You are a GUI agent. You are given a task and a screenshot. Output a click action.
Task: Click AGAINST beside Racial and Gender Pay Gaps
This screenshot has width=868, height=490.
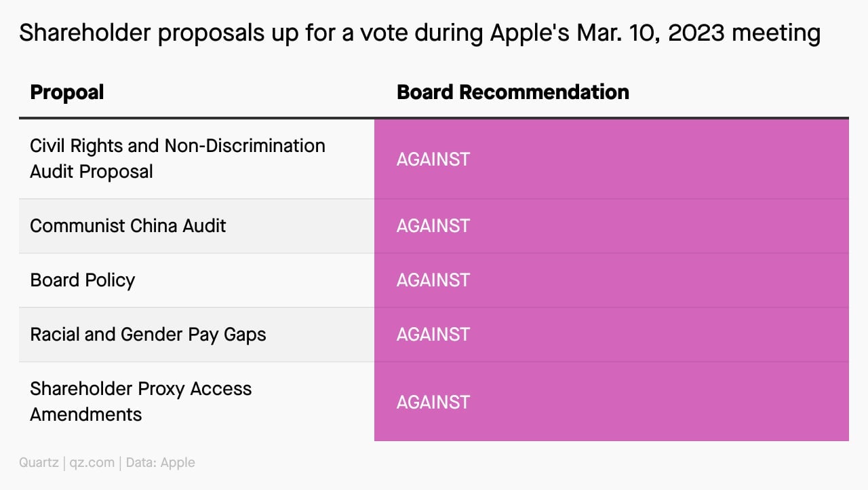[x=433, y=335]
